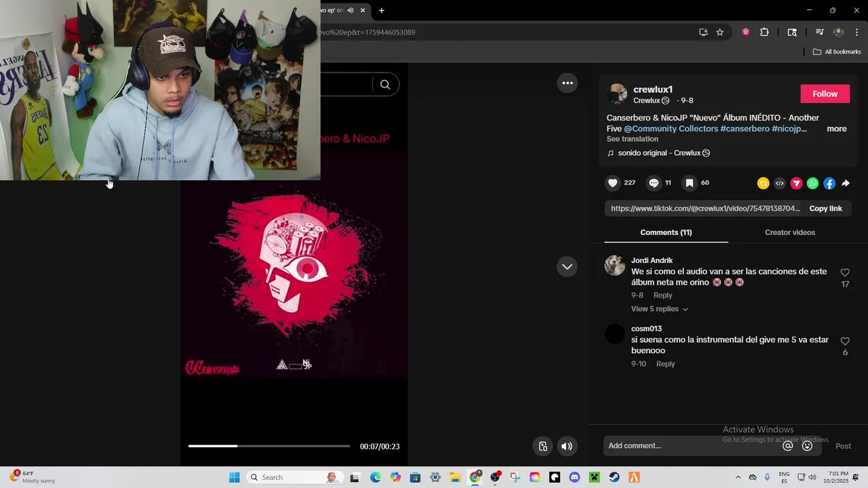Open a new browser tab
Viewport: 868px width, 488px height.
382,10
